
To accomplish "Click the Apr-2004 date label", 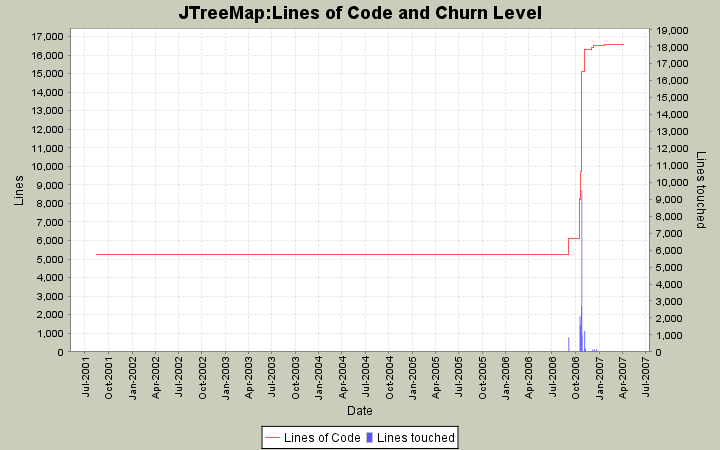I will tap(343, 377).
